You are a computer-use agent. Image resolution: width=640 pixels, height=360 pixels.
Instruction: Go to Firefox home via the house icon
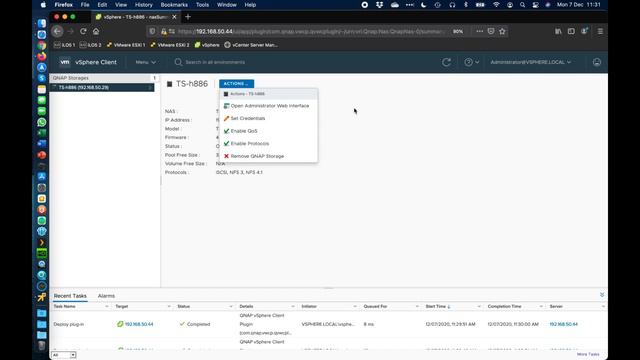pos(96,31)
